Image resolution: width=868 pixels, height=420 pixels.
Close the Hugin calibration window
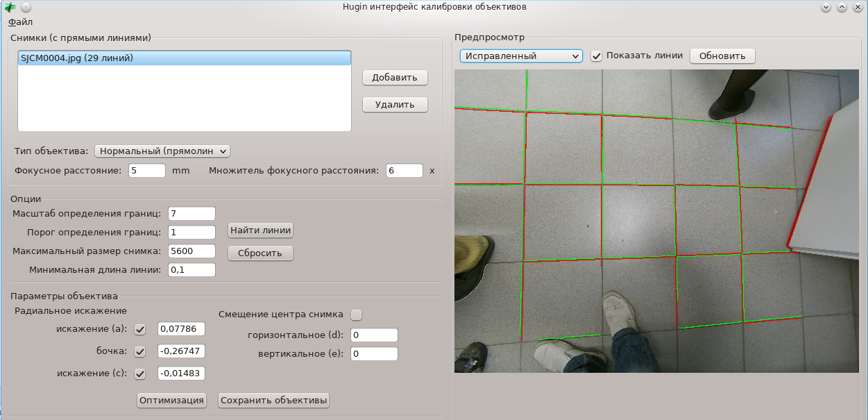pos(857,7)
